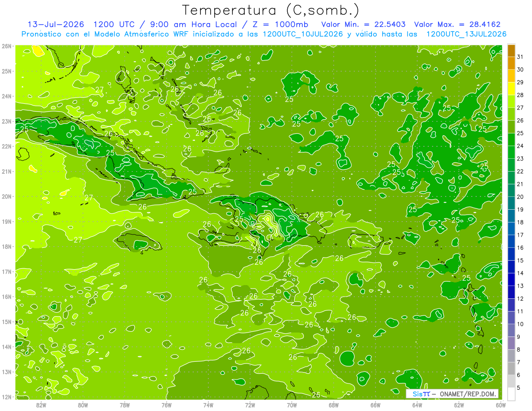Click the latitude label '16N'
The height and width of the screenshot is (411, 532).
click(6, 297)
